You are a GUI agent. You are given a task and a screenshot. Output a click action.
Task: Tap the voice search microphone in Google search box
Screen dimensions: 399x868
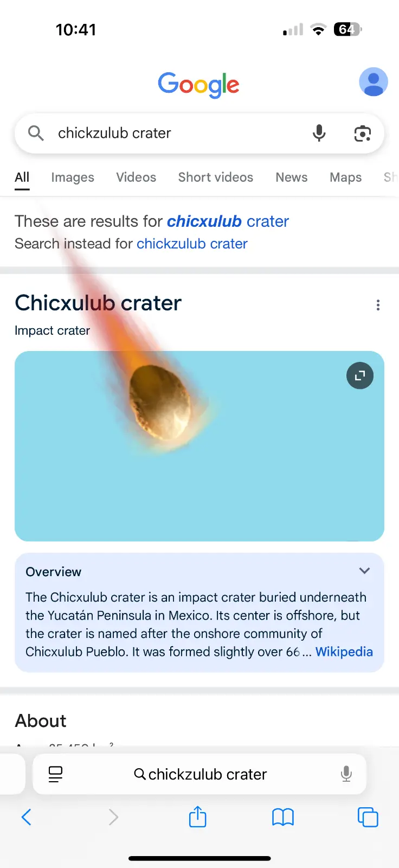point(319,133)
